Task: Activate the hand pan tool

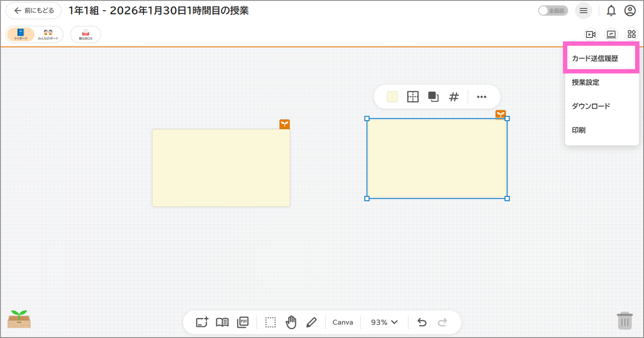Action: tap(291, 322)
